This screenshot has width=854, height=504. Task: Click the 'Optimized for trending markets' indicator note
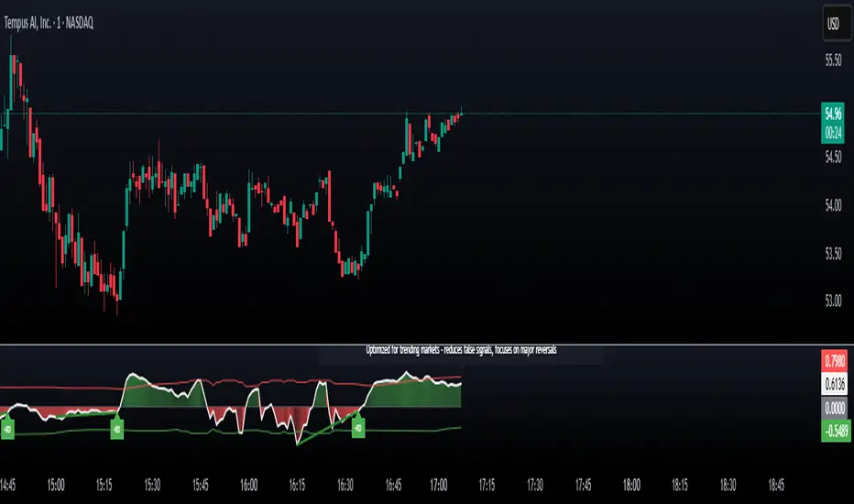pyautogui.click(x=461, y=350)
